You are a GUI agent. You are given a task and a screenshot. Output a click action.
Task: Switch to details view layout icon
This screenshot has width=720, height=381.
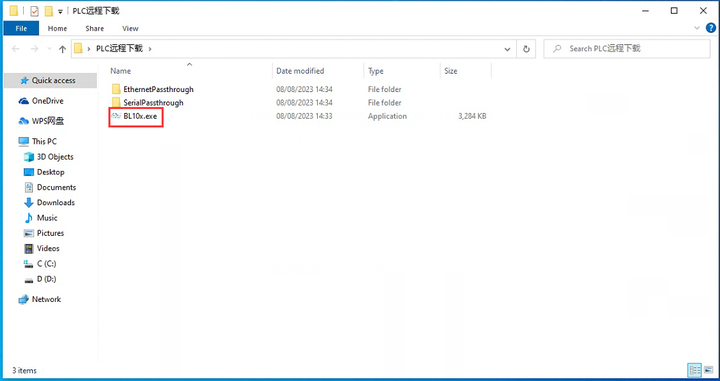pyautogui.click(x=694, y=370)
